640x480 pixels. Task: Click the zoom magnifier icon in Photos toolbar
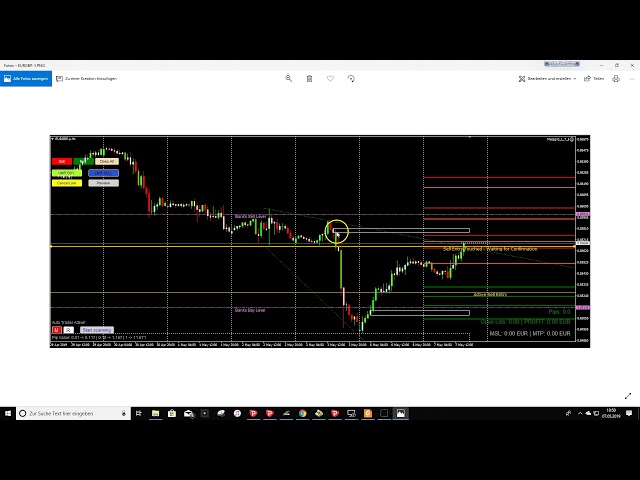point(289,78)
